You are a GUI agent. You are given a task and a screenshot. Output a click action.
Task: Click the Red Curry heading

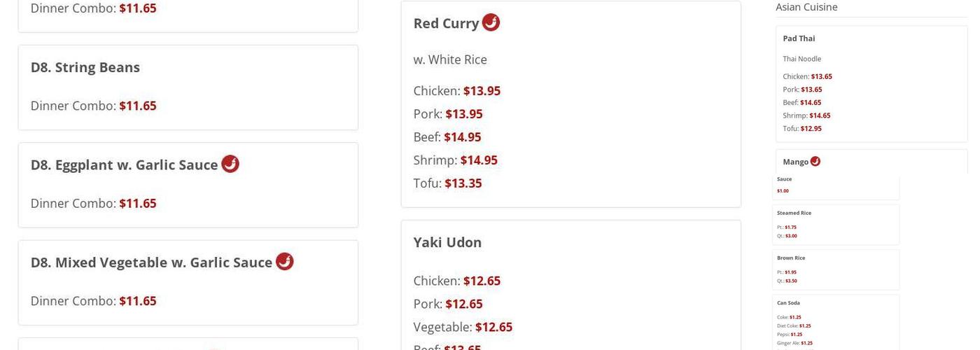(x=446, y=23)
